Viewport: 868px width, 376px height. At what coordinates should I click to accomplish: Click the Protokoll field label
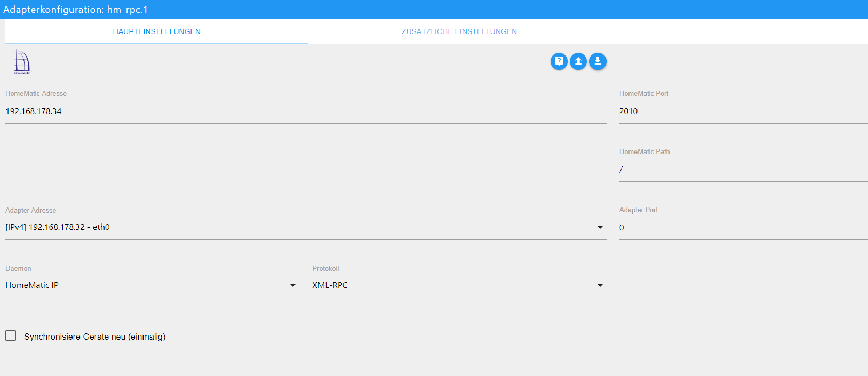pyautogui.click(x=325, y=268)
